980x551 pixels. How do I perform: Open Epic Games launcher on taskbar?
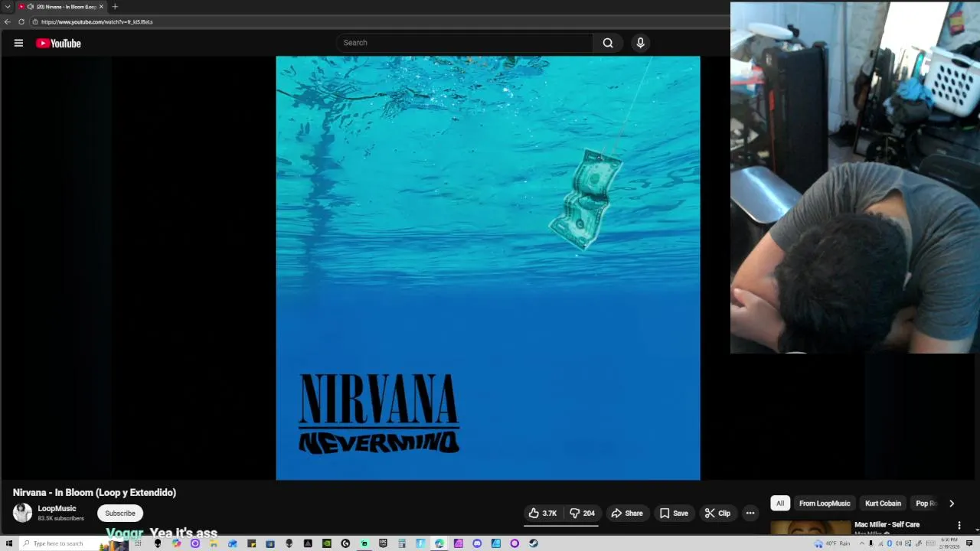pyautogui.click(x=383, y=543)
